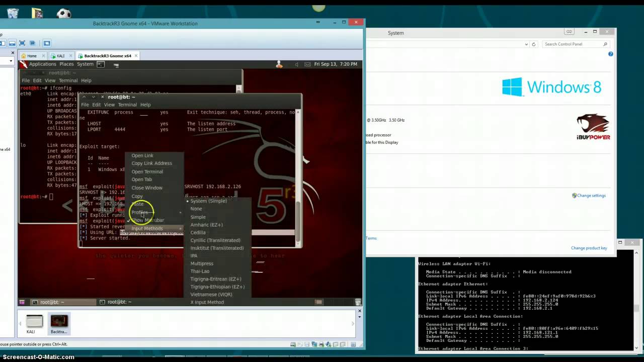This screenshot has width=644, height=362.
Task: Click trash icon in bottom GNOME panel
Action: point(358,302)
